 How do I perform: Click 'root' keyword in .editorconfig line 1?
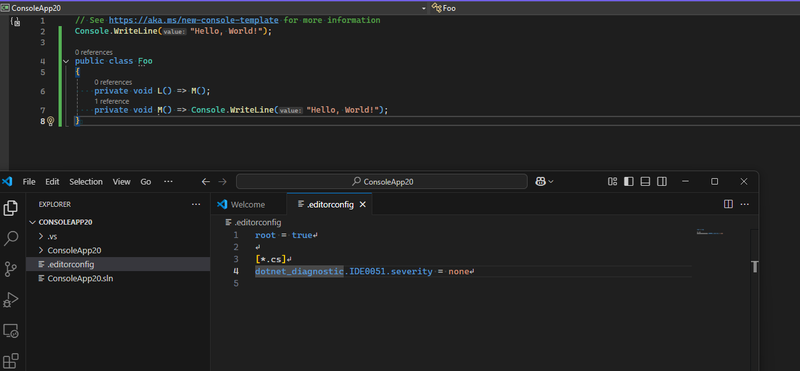point(265,235)
